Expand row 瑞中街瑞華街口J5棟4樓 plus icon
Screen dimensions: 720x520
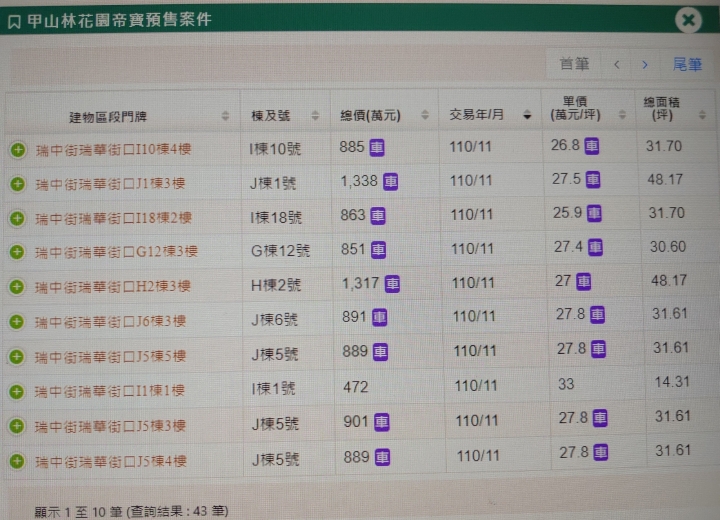click(17, 461)
